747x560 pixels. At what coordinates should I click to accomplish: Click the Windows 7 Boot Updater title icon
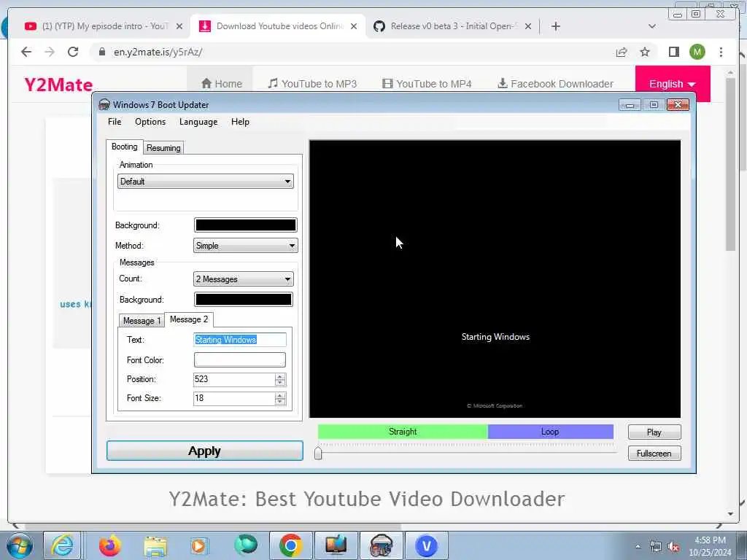click(x=104, y=105)
